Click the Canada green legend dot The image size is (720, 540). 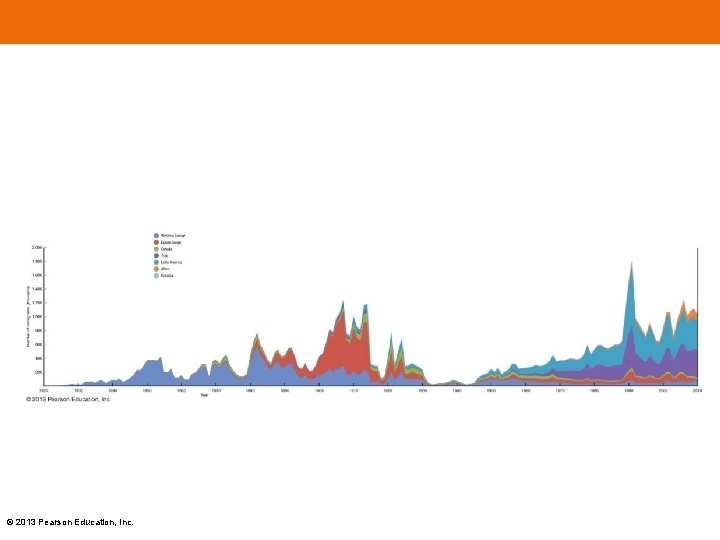pos(156,249)
